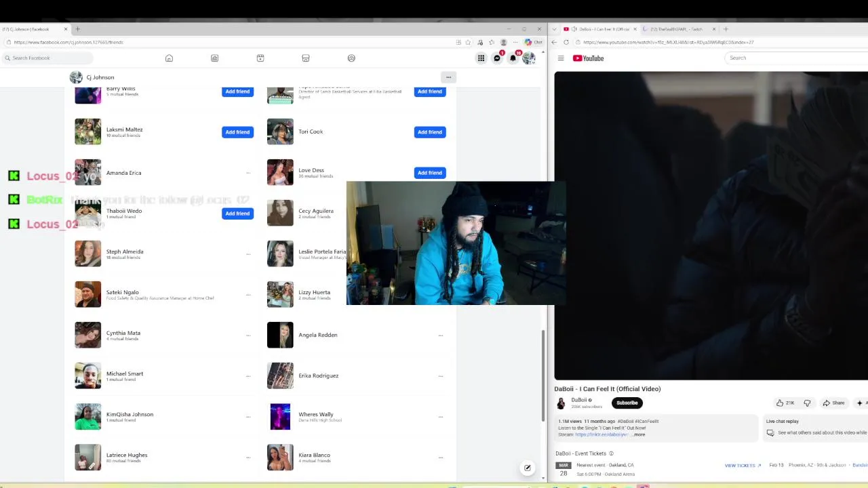
Task: Open Facebook tab search chevron in YouTube window
Action: pyautogui.click(x=554, y=29)
